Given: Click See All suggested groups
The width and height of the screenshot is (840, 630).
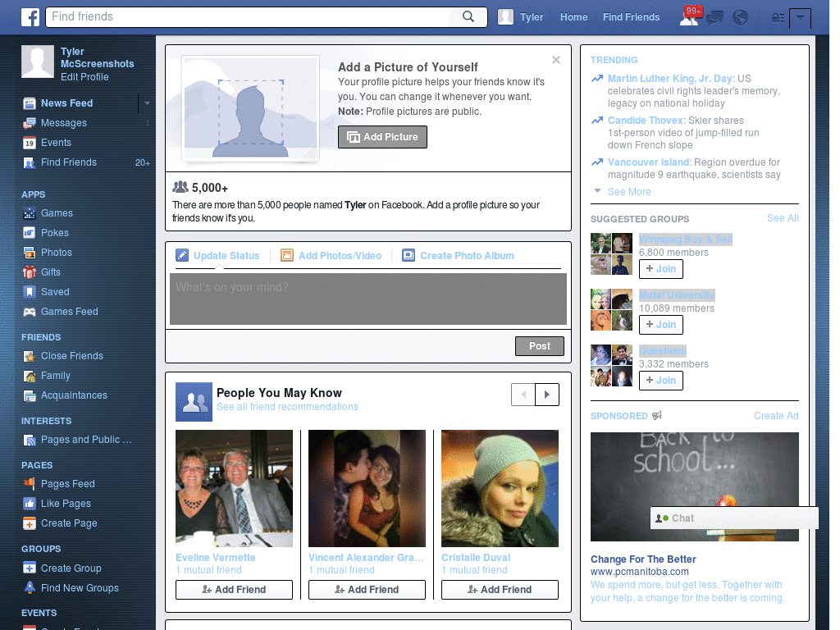Looking at the screenshot, I should (x=783, y=218).
